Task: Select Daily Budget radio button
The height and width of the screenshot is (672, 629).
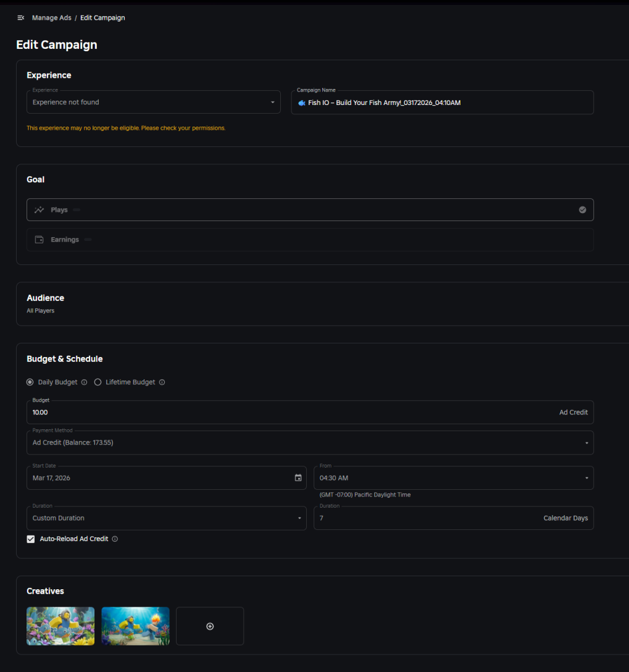Action: (x=30, y=382)
